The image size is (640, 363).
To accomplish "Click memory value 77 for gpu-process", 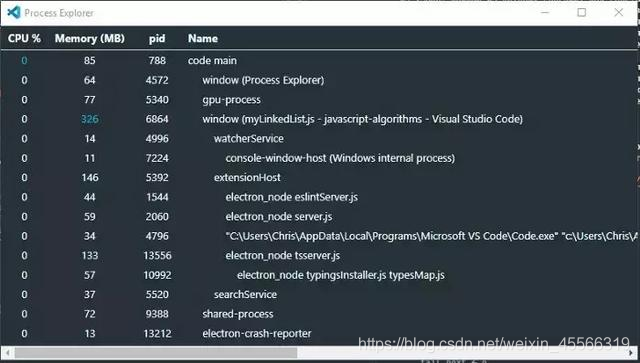I will click(90, 100).
